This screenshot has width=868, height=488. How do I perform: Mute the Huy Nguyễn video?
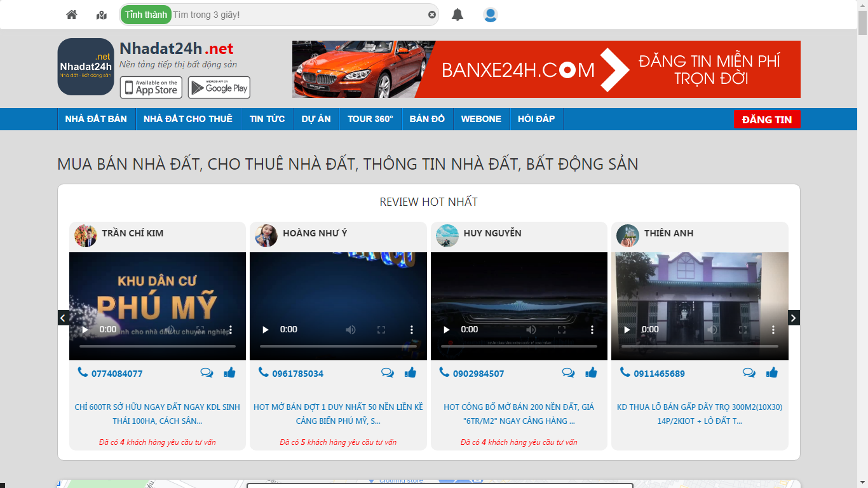pyautogui.click(x=531, y=330)
